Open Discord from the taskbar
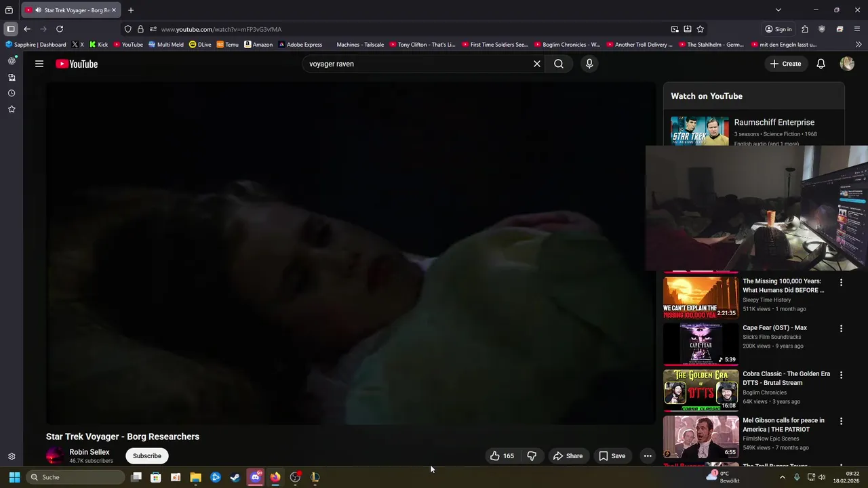The image size is (868, 488). click(256, 477)
